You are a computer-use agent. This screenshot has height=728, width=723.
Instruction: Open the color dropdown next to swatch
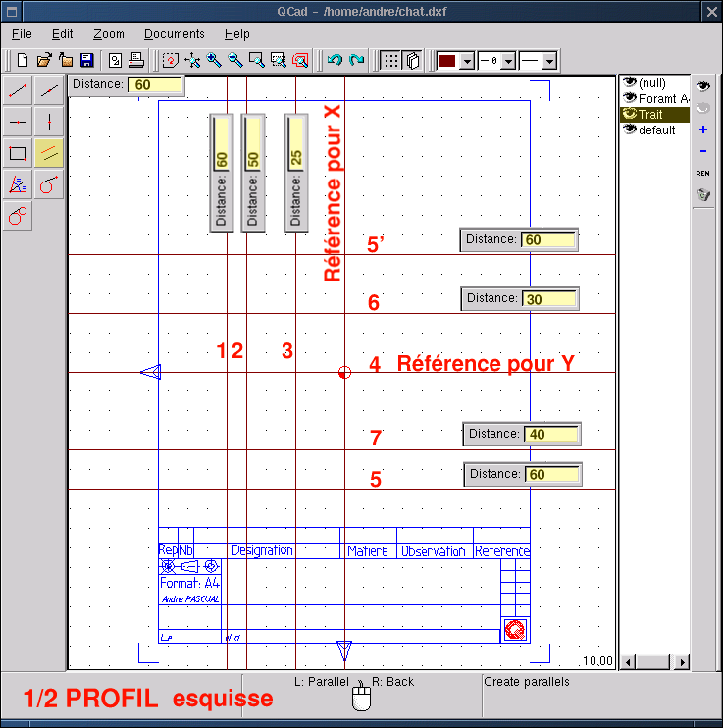tap(467, 61)
